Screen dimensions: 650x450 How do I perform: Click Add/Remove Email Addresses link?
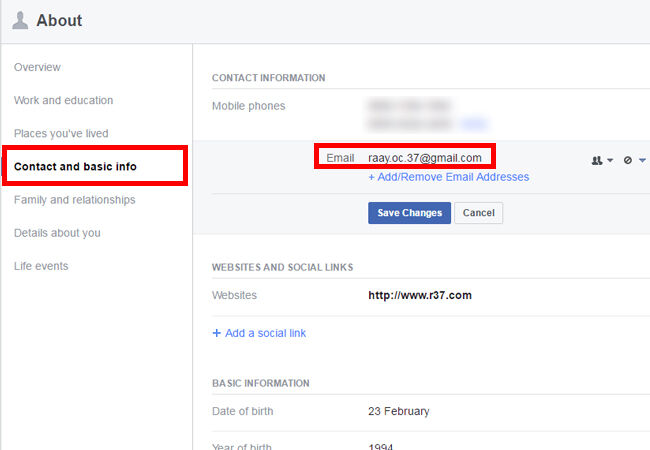coord(449,177)
